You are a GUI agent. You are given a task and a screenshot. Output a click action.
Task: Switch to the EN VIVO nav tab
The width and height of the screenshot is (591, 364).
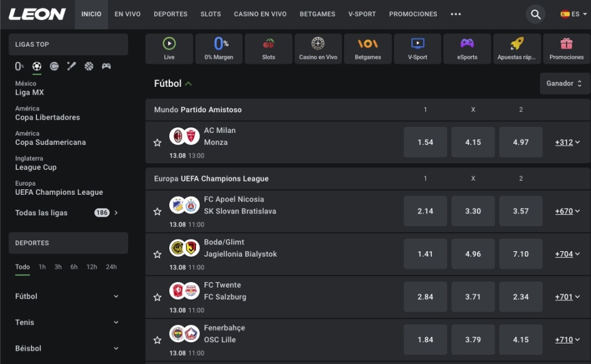pyautogui.click(x=127, y=14)
